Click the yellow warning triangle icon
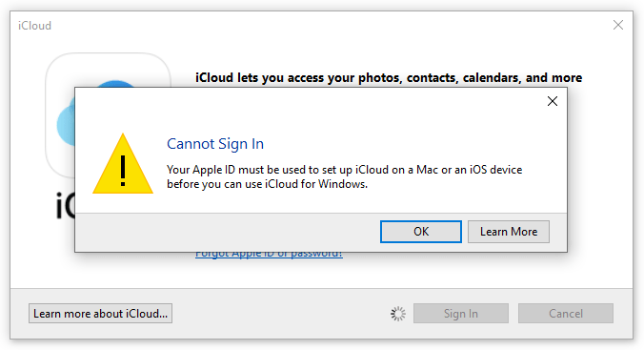The width and height of the screenshot is (644, 350). (x=123, y=164)
